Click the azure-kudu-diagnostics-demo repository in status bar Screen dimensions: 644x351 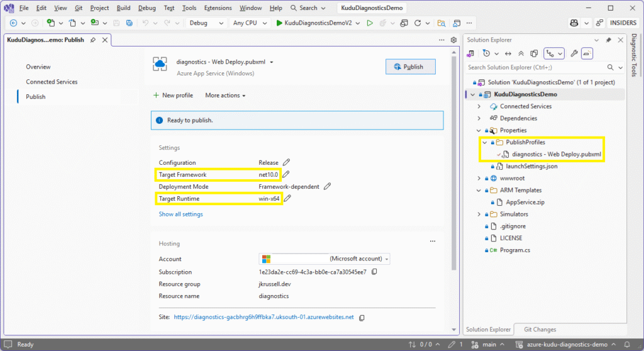(566, 345)
